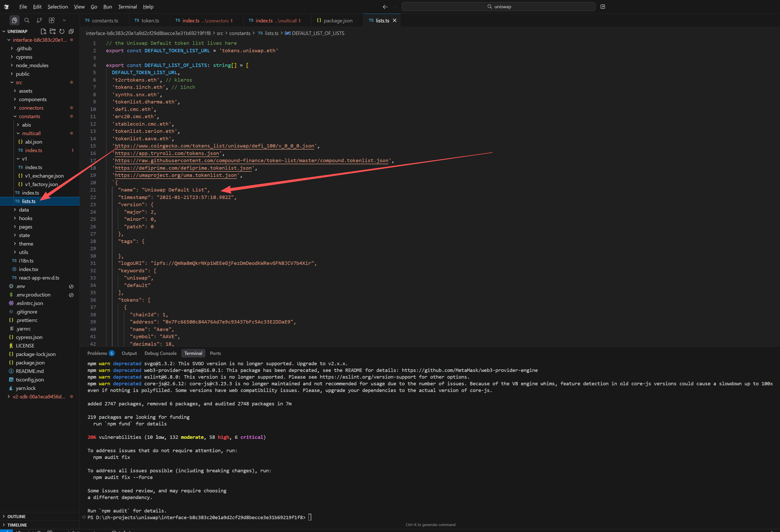Click New File icon in explorer

[43, 31]
